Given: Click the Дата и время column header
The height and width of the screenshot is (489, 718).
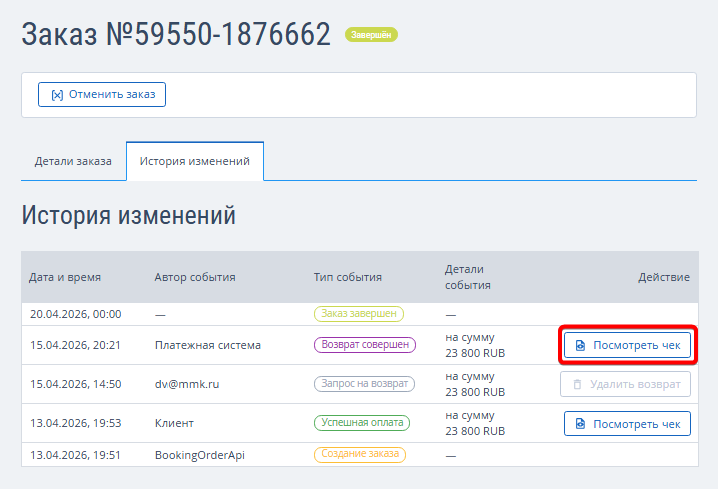Looking at the screenshot, I should pos(65,277).
